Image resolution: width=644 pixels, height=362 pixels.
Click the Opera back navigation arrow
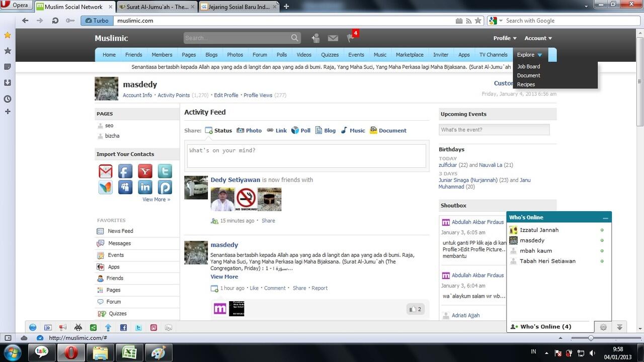[25, 21]
